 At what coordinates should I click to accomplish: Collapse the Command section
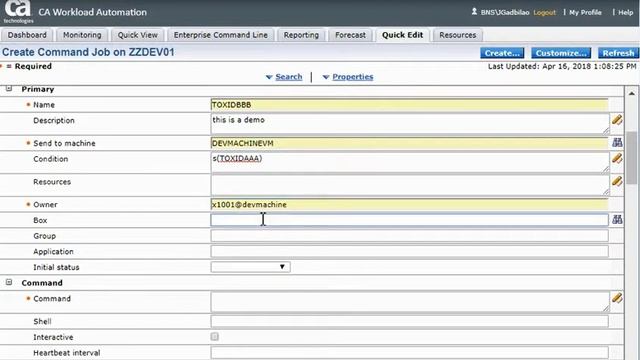click(9, 282)
